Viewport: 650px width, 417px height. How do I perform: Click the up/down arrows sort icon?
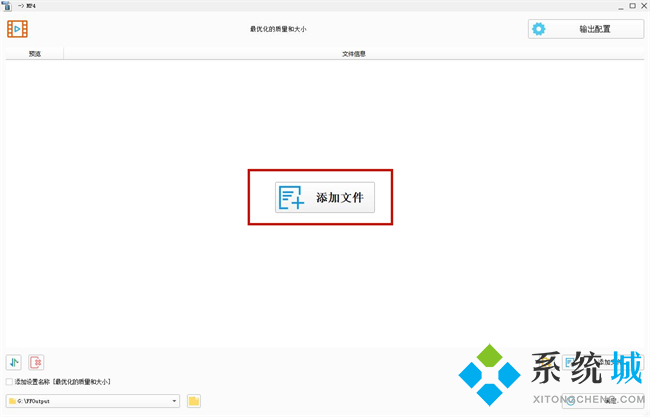[14, 362]
